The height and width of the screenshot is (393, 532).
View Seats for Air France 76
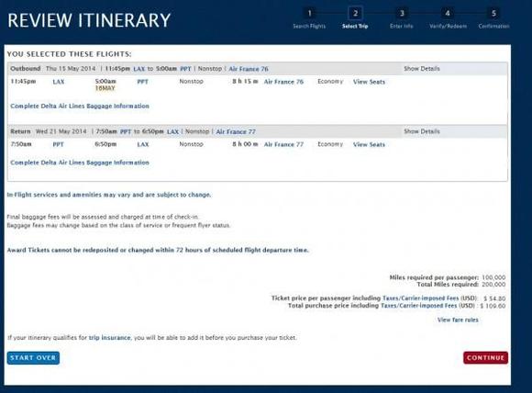[369, 82]
